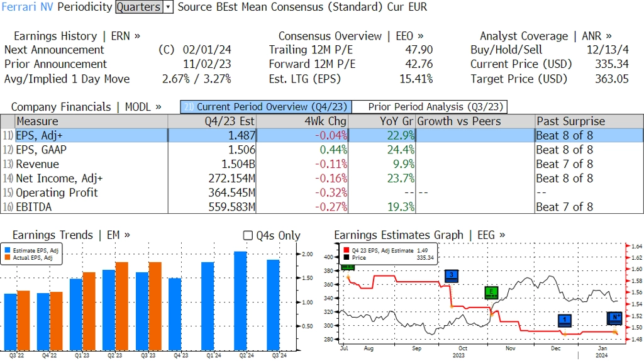This screenshot has height=361, width=644.
Task: Select the Revenue measure row
Action: pyautogui.click(x=321, y=164)
